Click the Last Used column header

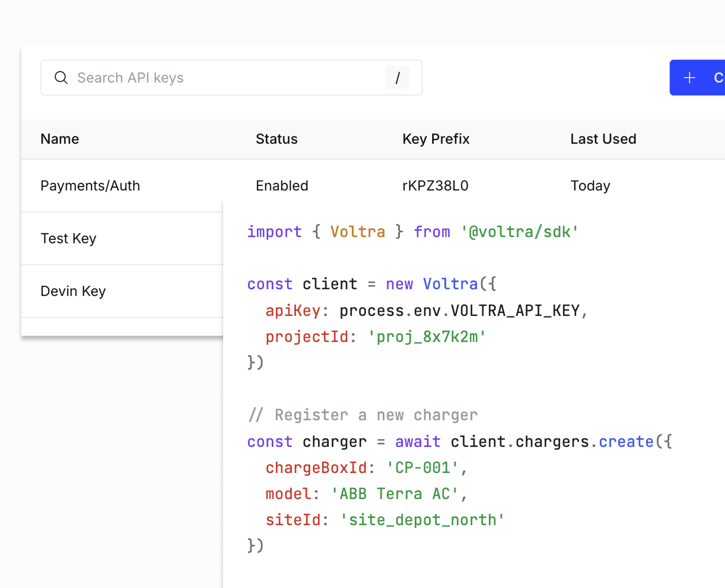tap(603, 139)
